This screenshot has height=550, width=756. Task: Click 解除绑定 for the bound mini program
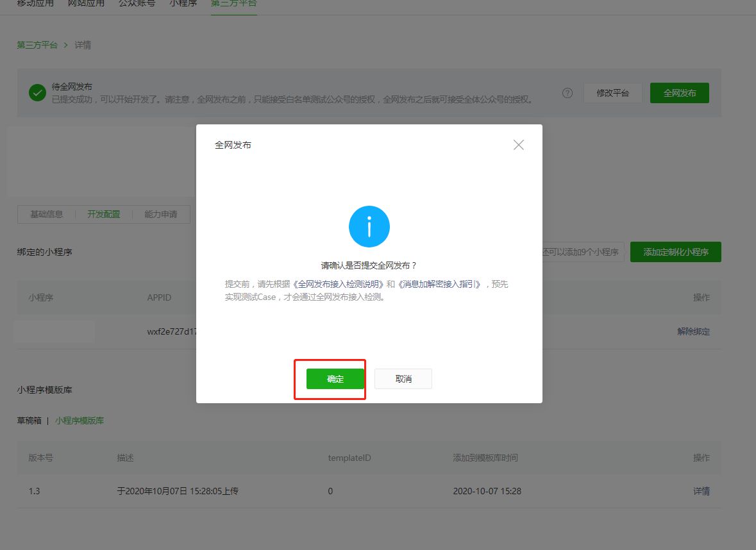pyautogui.click(x=693, y=331)
